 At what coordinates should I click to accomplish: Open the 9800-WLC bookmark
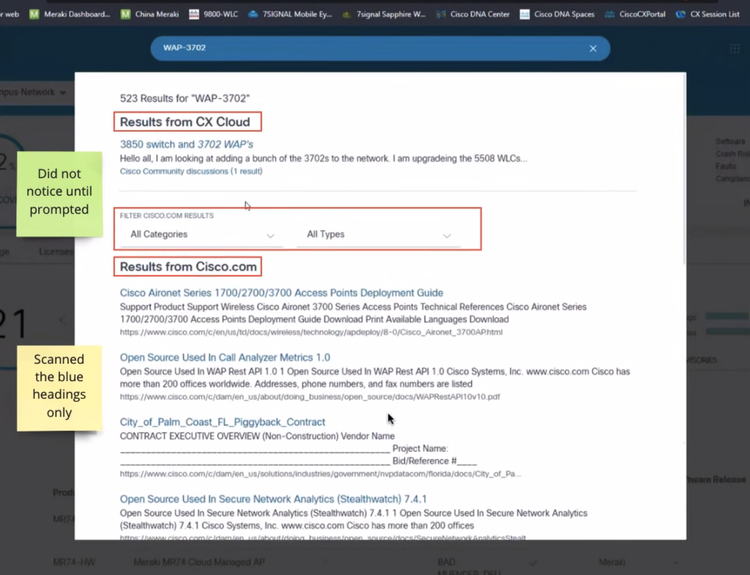[213, 14]
